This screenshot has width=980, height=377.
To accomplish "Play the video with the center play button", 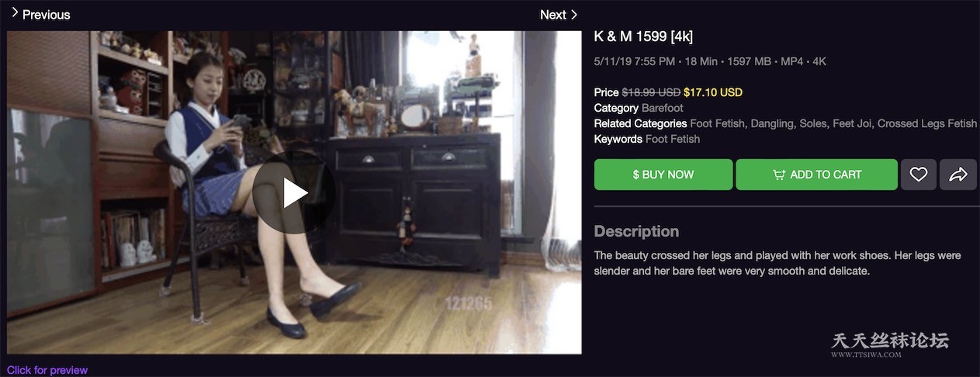I will (x=294, y=192).
